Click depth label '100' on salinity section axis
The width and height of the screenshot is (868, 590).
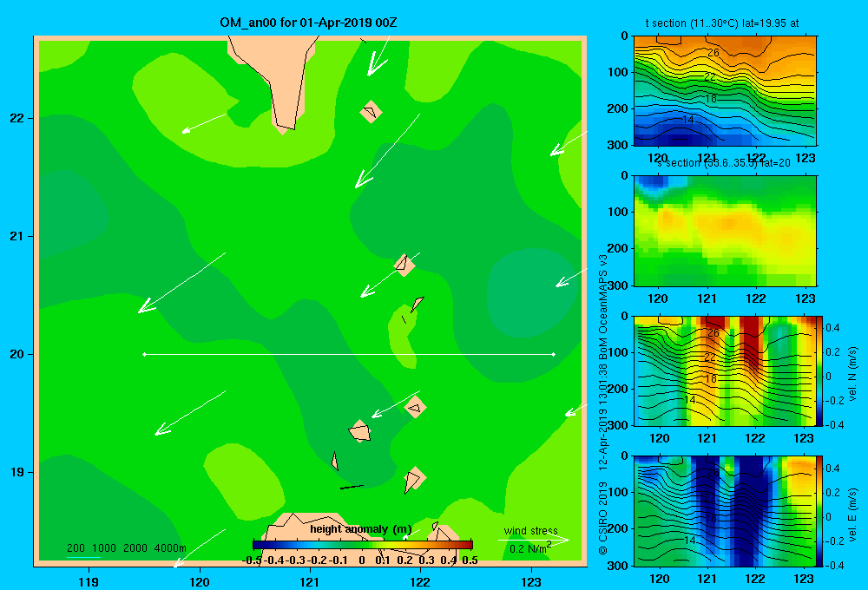[618, 212]
